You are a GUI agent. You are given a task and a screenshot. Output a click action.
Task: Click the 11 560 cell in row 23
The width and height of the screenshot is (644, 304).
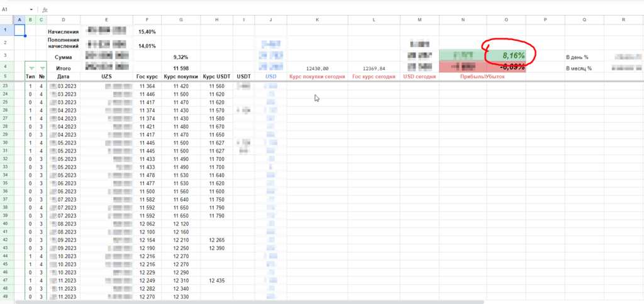pos(217,86)
